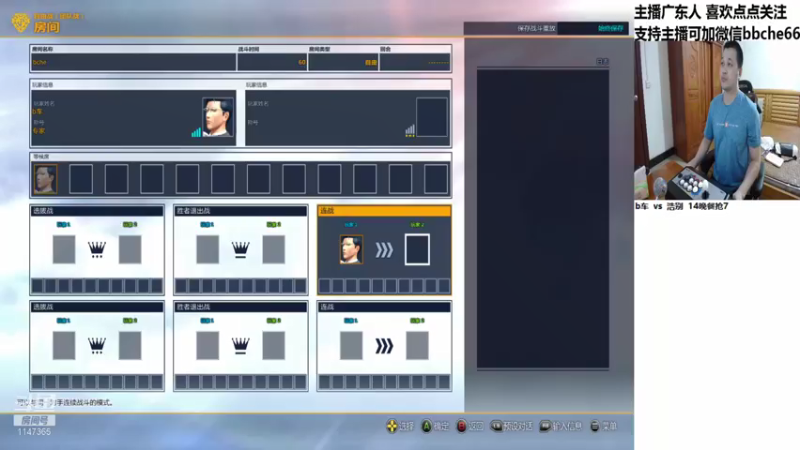Click the gray triple-chevron icon in highlighted 连战 card

[384, 250]
